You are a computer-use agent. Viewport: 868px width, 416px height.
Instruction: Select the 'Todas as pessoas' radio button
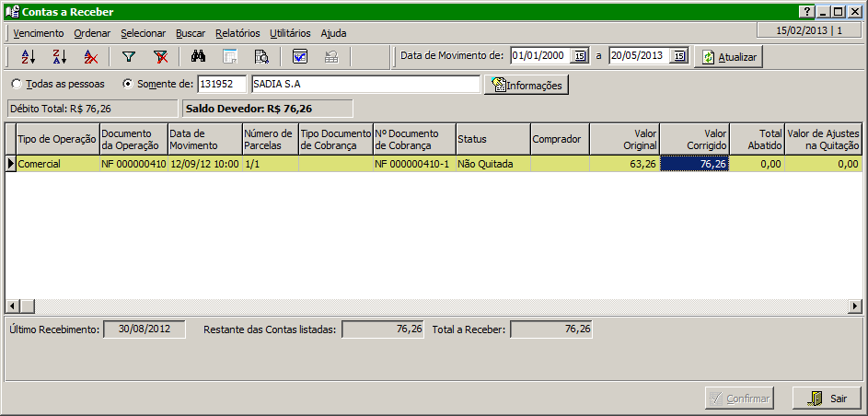click(x=17, y=84)
